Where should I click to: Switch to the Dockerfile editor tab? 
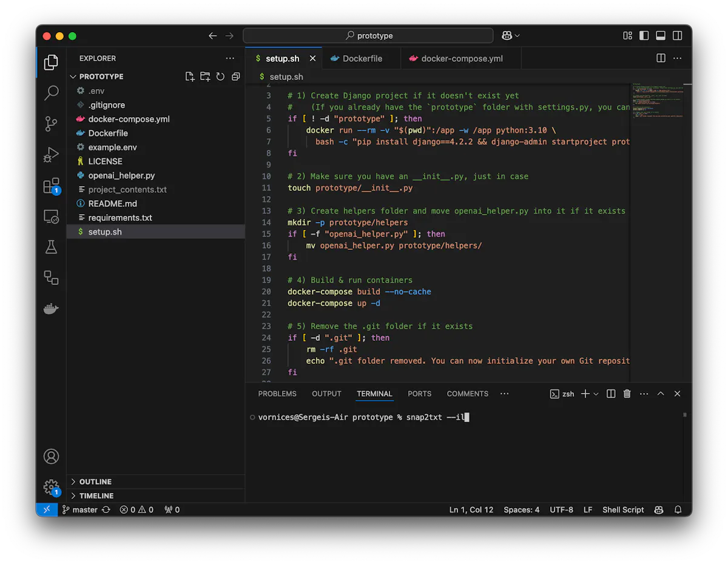(x=362, y=58)
